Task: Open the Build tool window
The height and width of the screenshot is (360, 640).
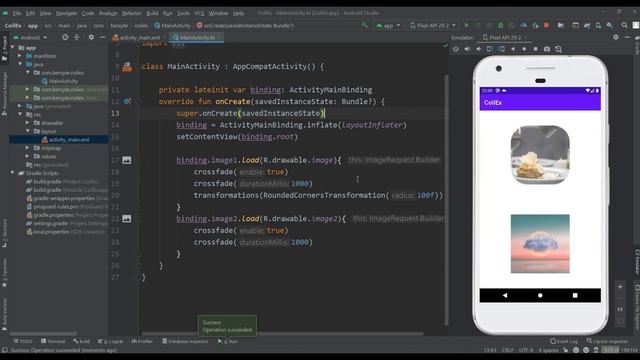Action: 82,341
